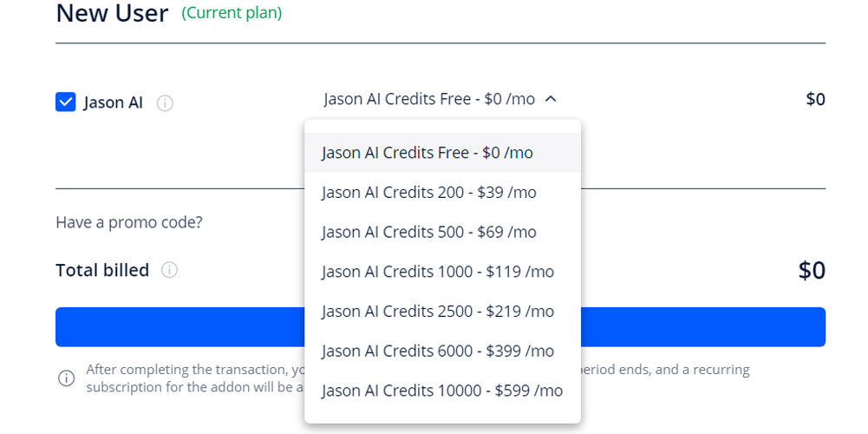Pick Jason AI Credits 6000 - $399 /mo
The image size is (868, 434).
[x=437, y=352]
